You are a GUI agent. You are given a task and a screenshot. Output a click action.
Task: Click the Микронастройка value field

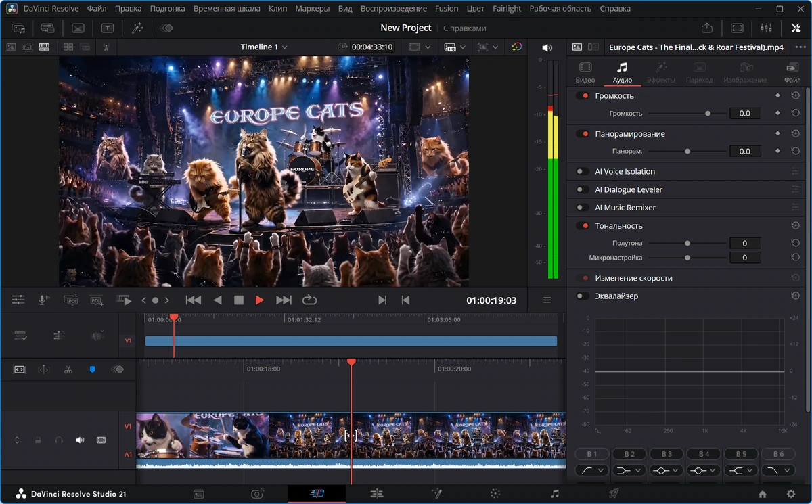pos(745,258)
